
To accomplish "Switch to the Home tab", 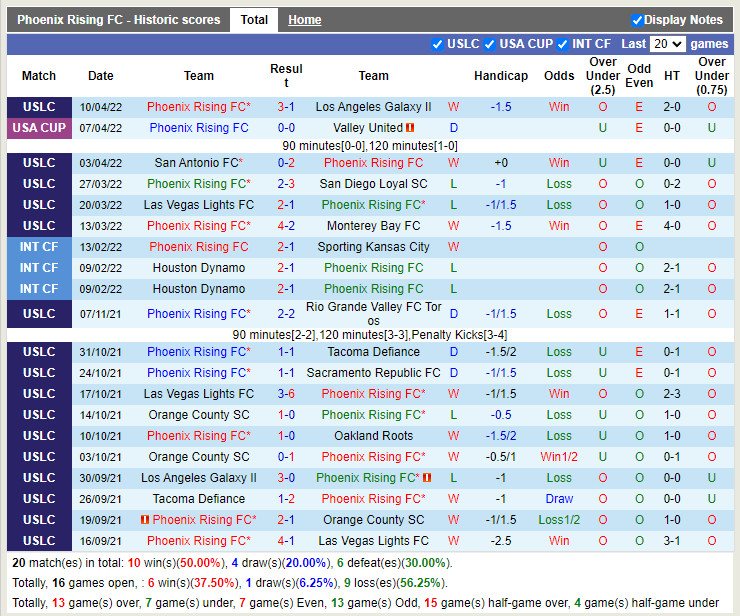I will click(x=305, y=20).
